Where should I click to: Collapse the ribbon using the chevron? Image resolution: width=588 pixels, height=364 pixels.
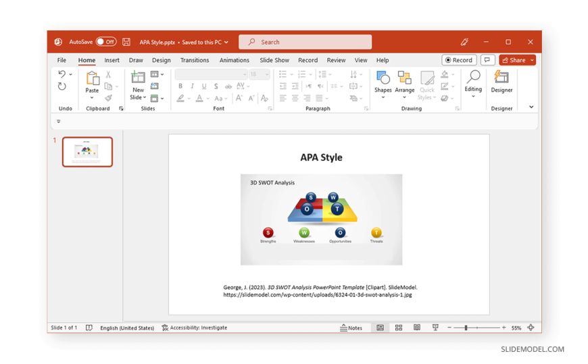[531, 107]
